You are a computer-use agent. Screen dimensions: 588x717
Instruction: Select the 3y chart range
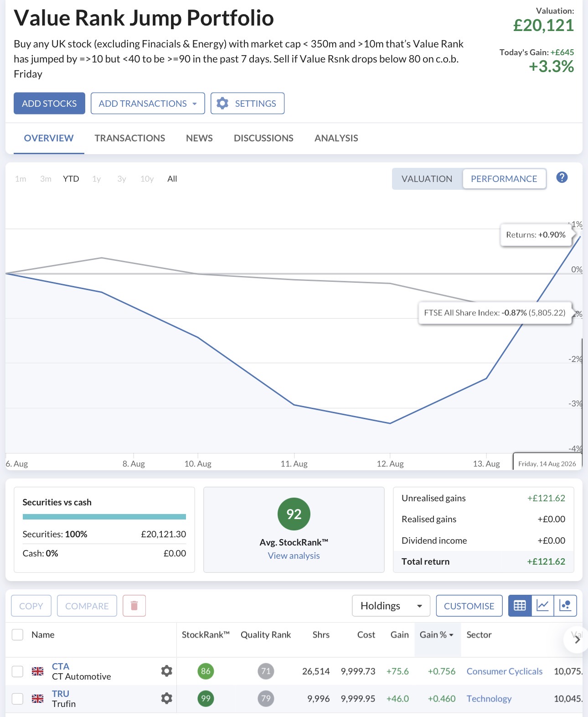pos(121,179)
